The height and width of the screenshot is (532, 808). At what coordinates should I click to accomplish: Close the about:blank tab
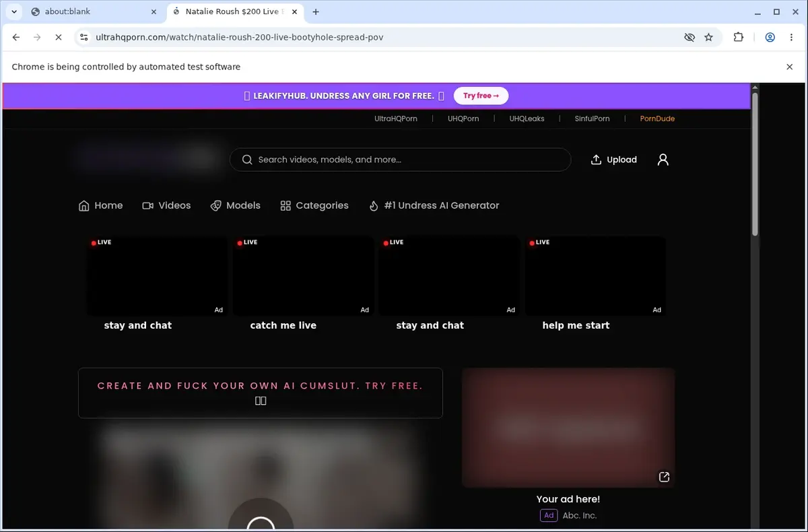click(154, 11)
